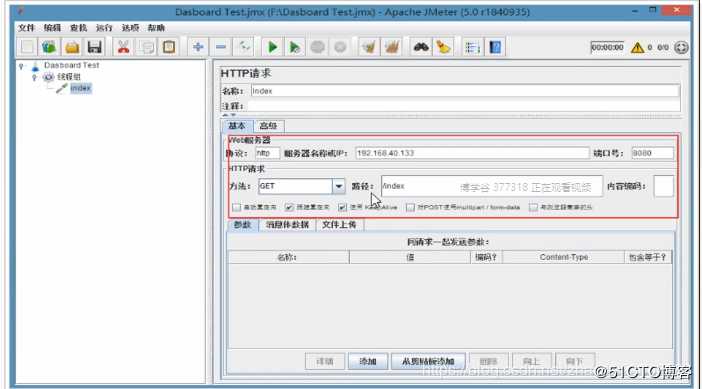
Task: Toggle the 跟随重定向 checkbox
Action: (x=289, y=207)
